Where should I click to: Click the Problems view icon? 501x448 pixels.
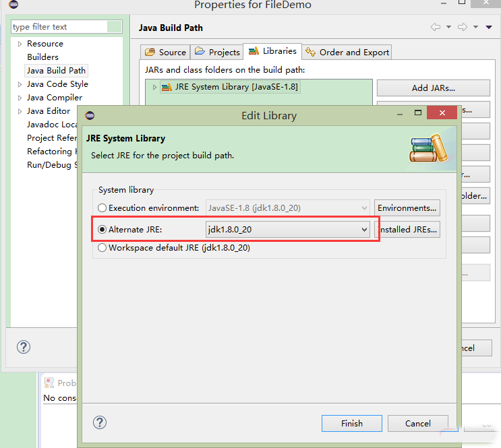click(x=49, y=383)
